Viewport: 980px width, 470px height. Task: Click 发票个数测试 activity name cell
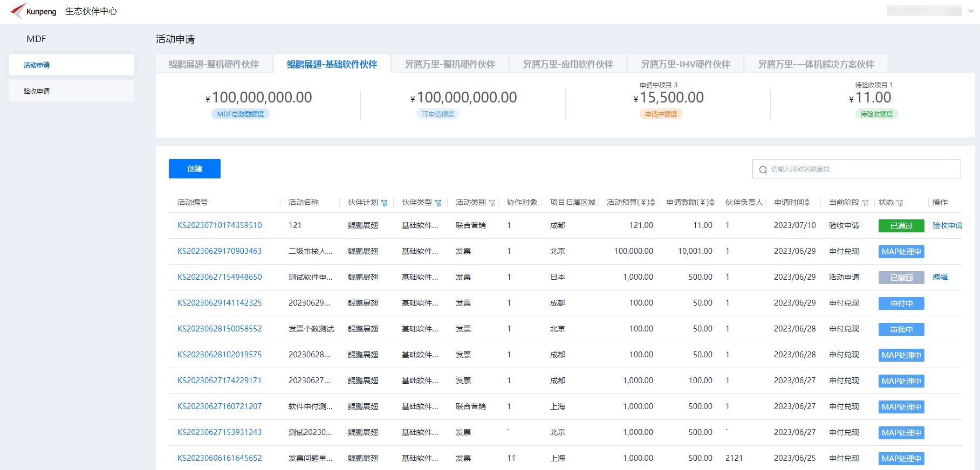coord(311,329)
